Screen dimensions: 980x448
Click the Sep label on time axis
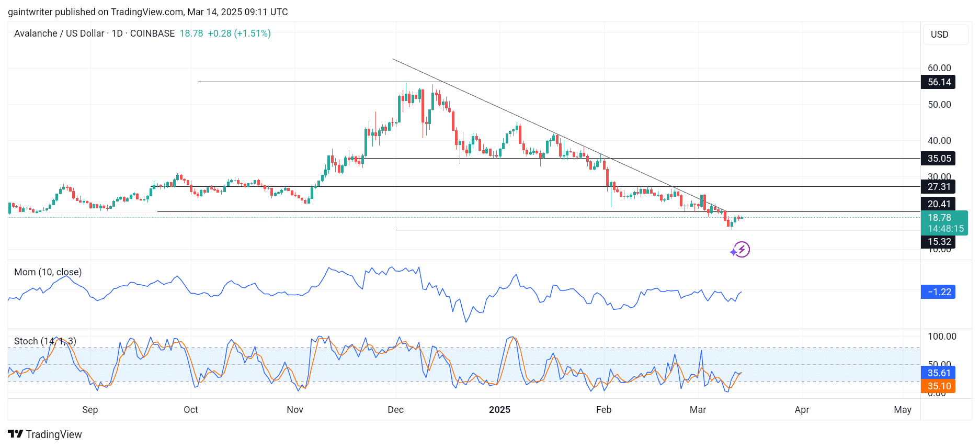click(90, 410)
